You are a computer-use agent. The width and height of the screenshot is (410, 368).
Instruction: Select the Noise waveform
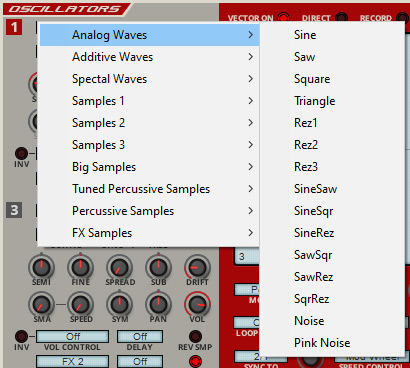tap(332, 321)
